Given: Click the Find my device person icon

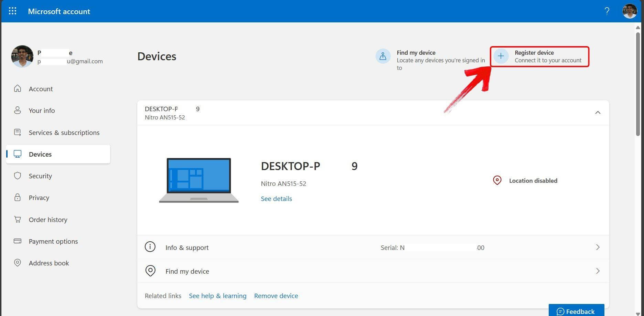Looking at the screenshot, I should (x=383, y=56).
